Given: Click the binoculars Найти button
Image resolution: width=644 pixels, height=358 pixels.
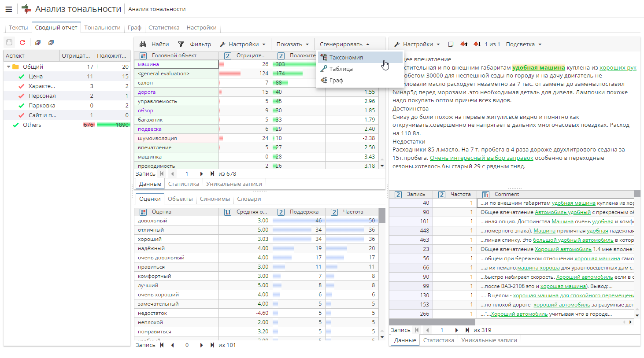Looking at the screenshot, I should [154, 44].
